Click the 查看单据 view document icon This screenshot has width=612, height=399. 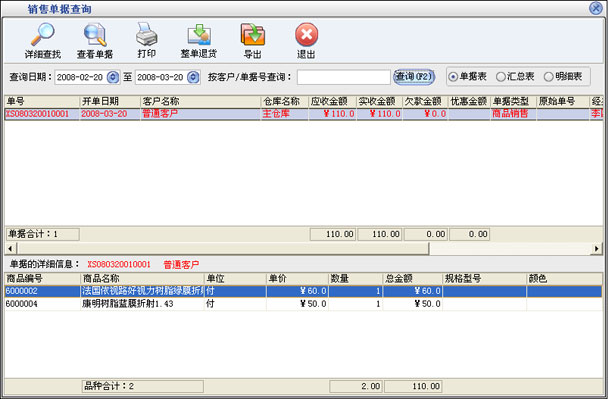95,41
